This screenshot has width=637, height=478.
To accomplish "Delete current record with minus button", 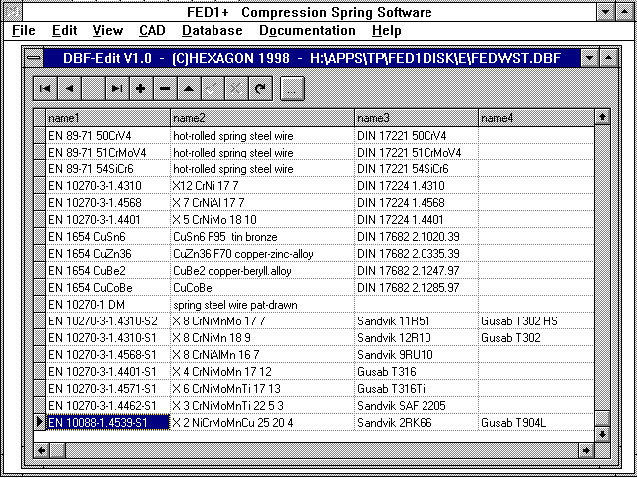I will pyautogui.click(x=165, y=88).
